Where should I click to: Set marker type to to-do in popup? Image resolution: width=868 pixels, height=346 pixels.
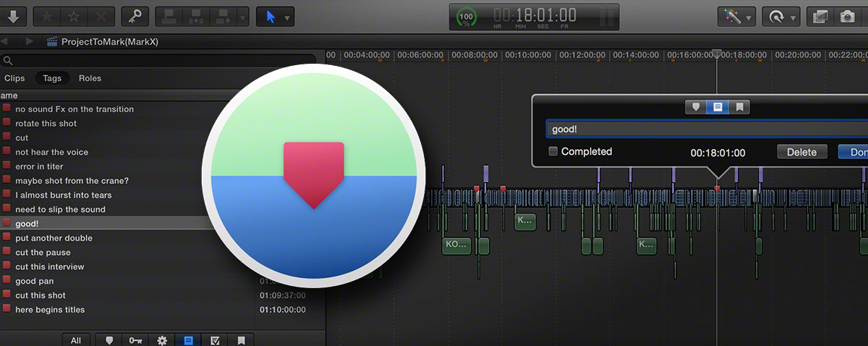718,107
